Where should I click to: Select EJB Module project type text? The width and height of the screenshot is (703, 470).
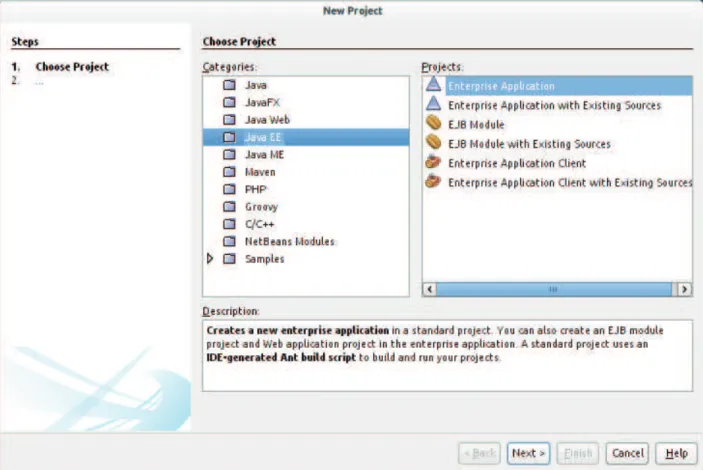tap(476, 125)
